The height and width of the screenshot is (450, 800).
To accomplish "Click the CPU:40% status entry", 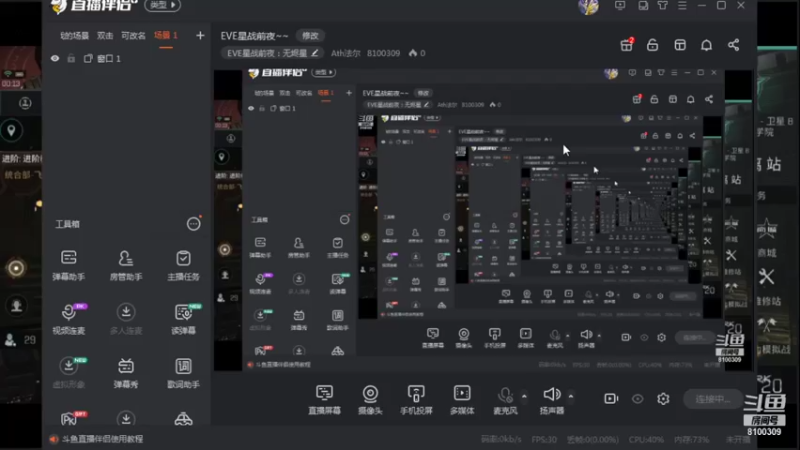I will (x=646, y=439).
